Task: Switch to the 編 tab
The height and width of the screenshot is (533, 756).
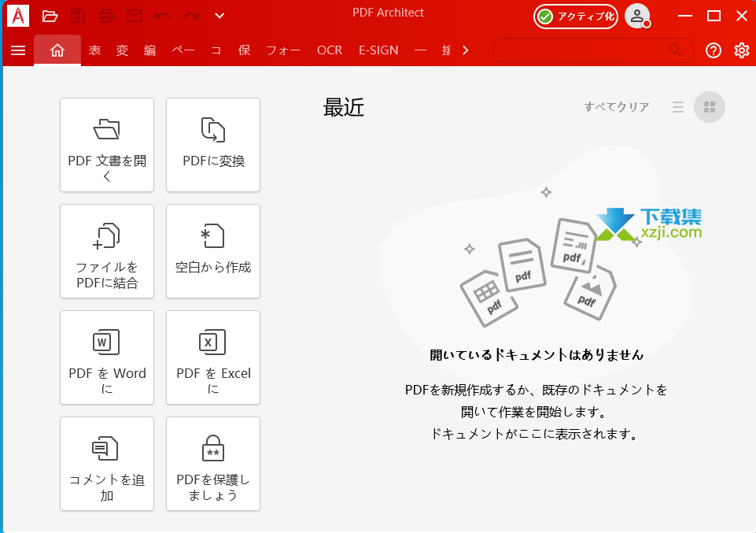Action: click(150, 50)
